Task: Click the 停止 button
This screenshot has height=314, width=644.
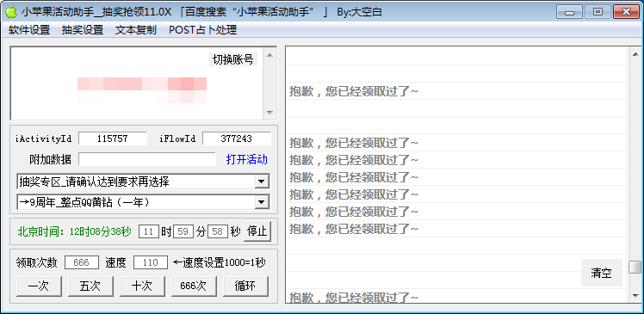Action: click(x=257, y=231)
